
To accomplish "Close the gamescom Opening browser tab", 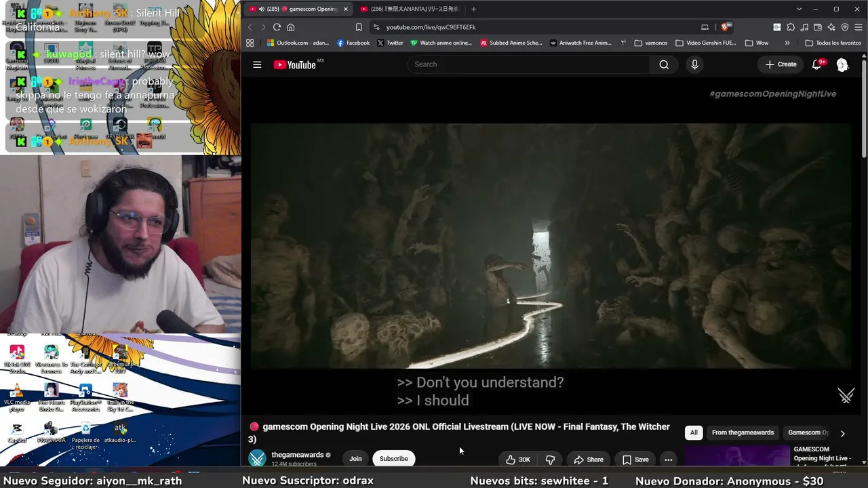I will [x=346, y=9].
